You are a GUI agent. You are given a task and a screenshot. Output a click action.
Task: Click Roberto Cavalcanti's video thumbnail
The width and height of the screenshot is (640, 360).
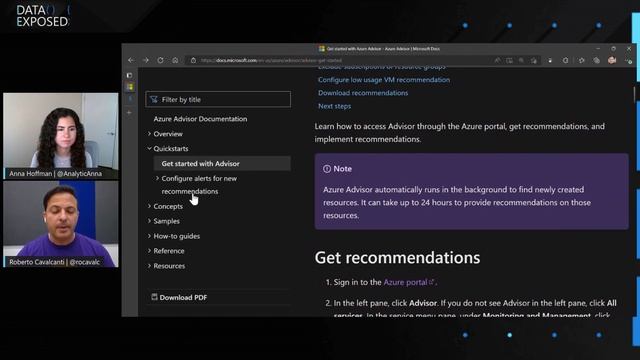(x=61, y=224)
